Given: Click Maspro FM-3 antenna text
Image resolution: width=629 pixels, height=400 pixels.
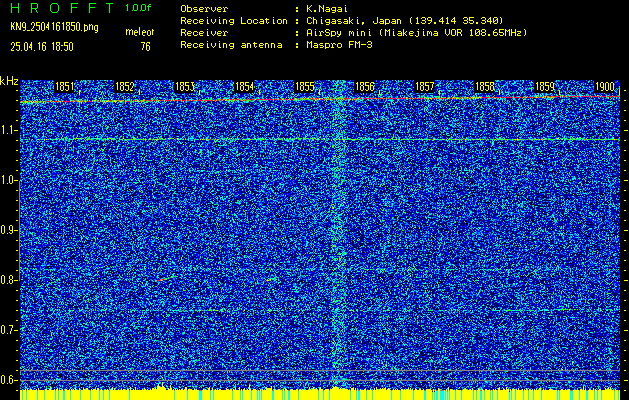Looking at the screenshot, I should tap(339, 45).
